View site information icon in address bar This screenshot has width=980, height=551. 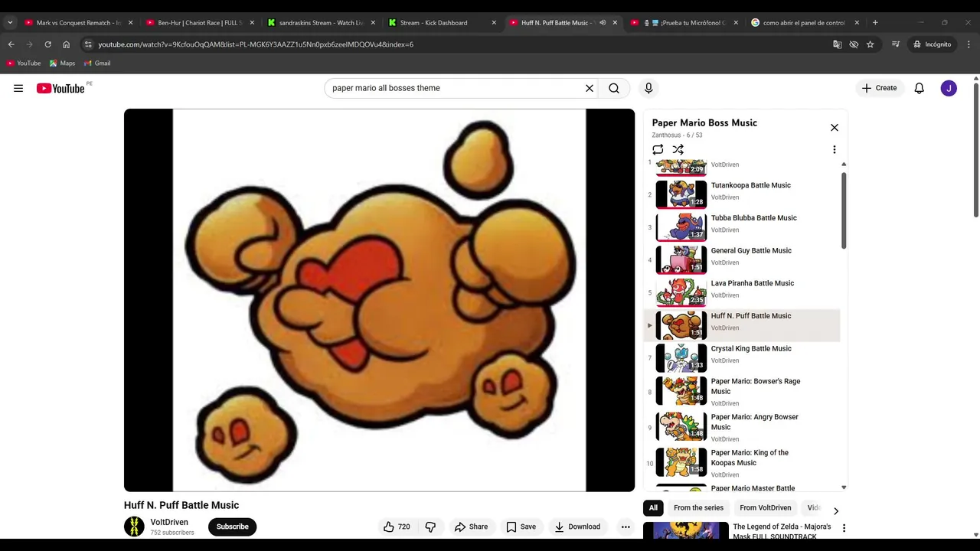point(88,44)
